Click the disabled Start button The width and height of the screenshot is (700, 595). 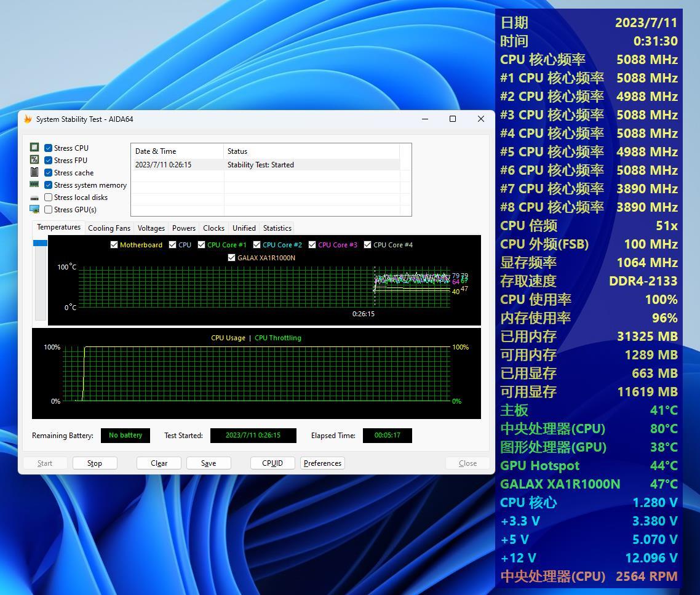pos(45,463)
